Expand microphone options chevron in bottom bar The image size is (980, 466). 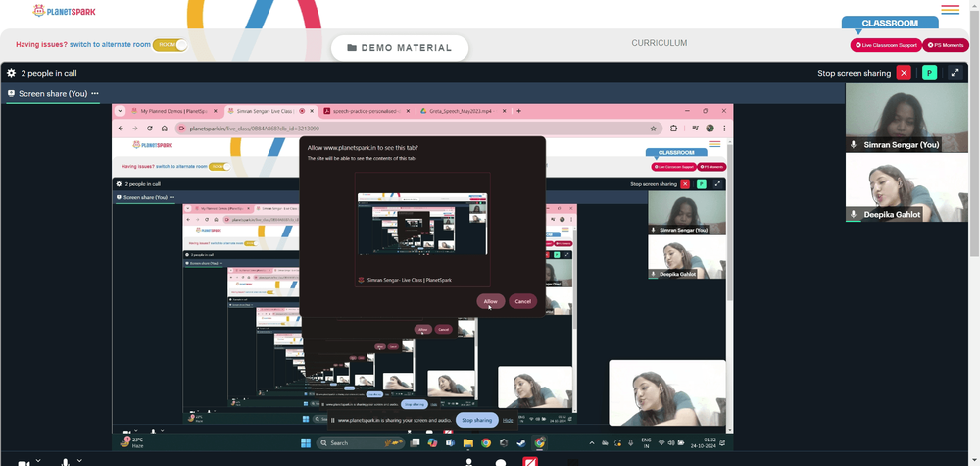tap(79, 461)
